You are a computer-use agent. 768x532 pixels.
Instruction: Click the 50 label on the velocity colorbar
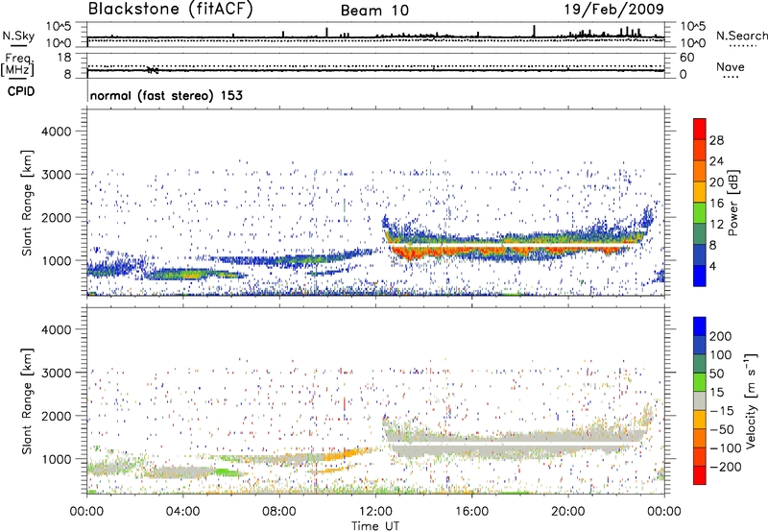[717, 374]
